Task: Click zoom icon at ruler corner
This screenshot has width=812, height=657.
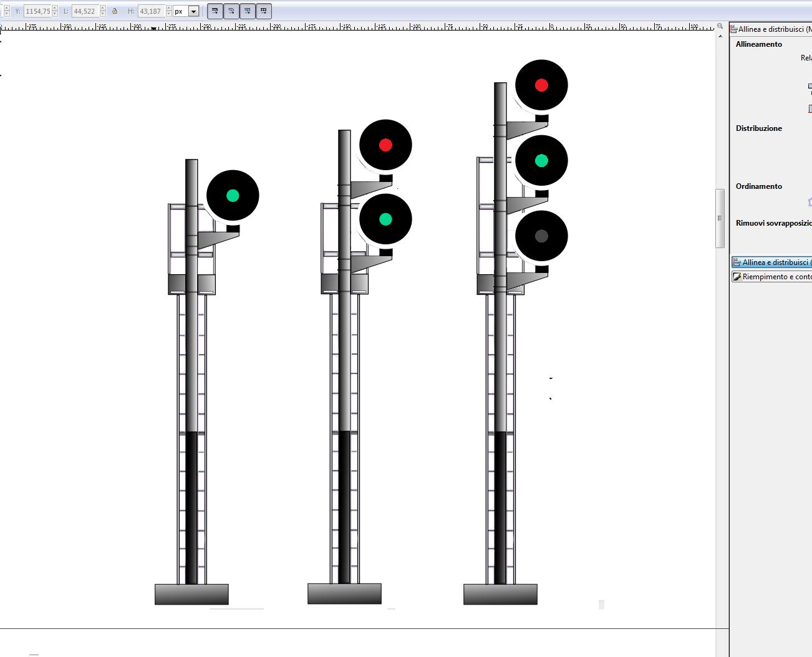Action: tap(720, 26)
